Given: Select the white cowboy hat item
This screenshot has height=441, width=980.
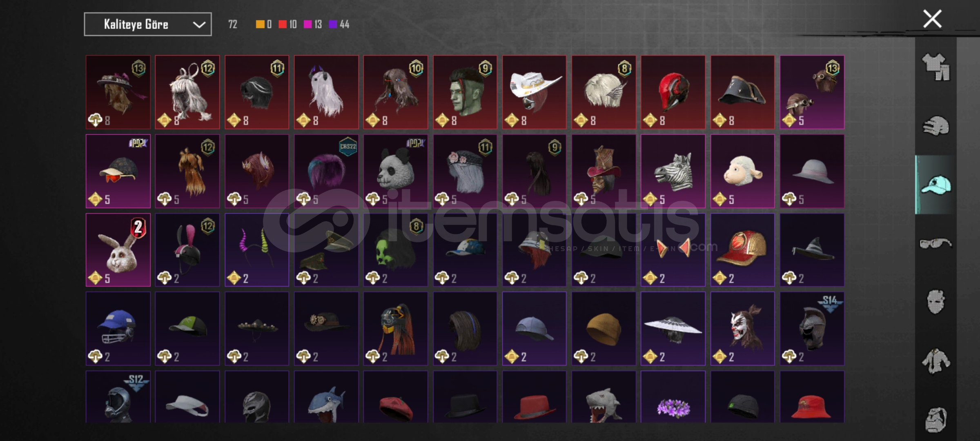Looking at the screenshot, I should [534, 92].
